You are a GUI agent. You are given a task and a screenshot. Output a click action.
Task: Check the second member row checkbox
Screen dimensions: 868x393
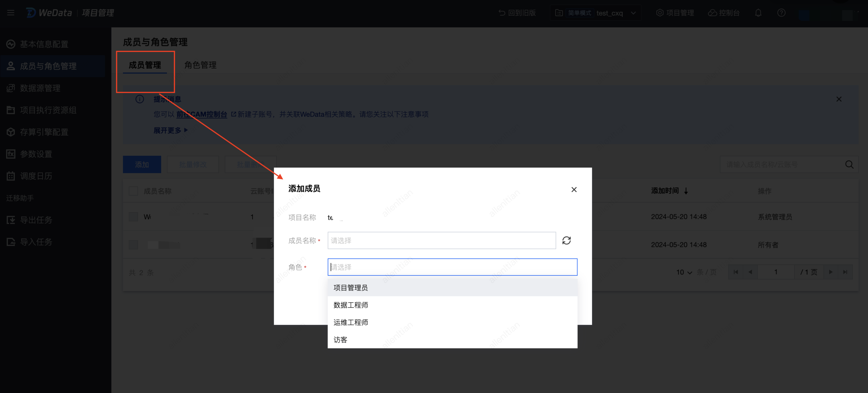[x=133, y=245]
